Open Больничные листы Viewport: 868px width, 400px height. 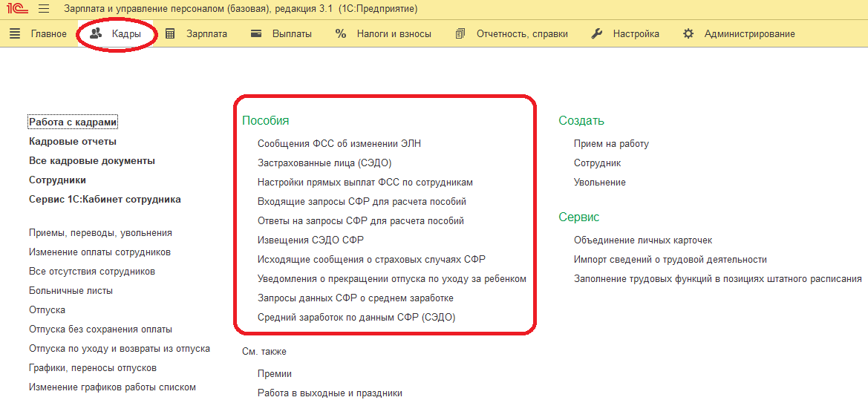(x=71, y=290)
